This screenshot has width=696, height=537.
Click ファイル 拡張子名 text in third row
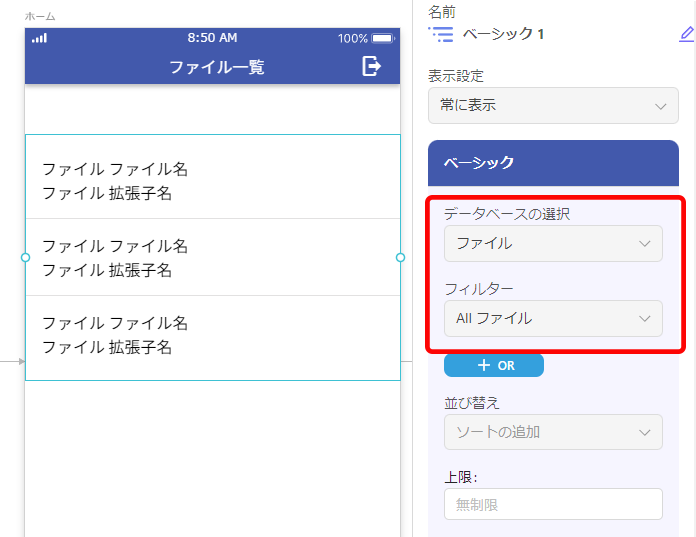107,347
